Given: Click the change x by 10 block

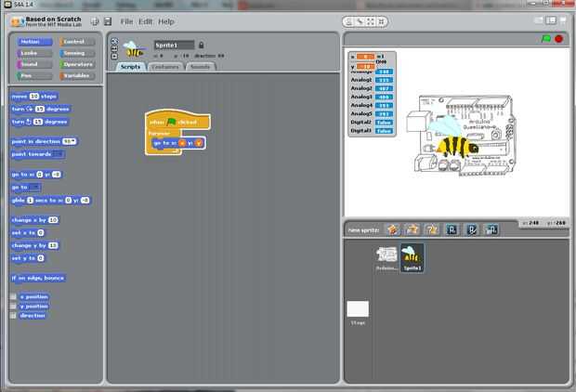Looking at the screenshot, I should tap(34, 220).
